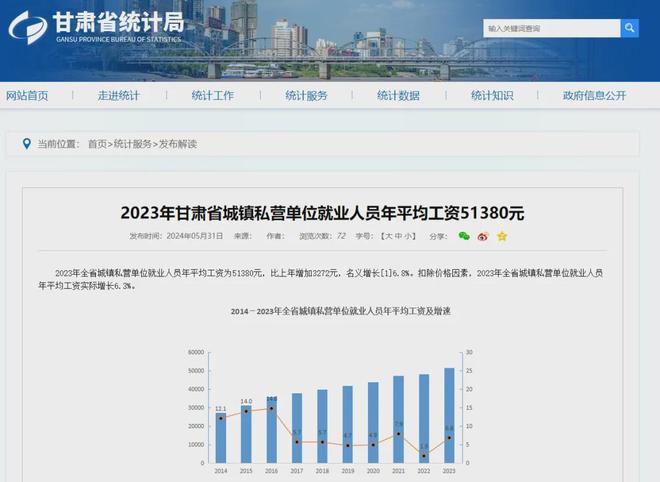Go to 发布解读 in the breadcrumb
The height and width of the screenshot is (482, 660).
tap(178, 144)
